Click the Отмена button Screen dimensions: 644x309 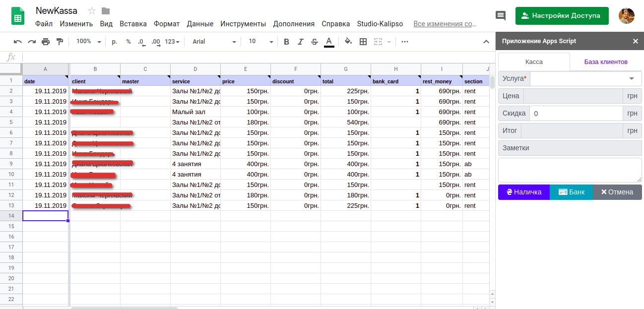point(618,192)
